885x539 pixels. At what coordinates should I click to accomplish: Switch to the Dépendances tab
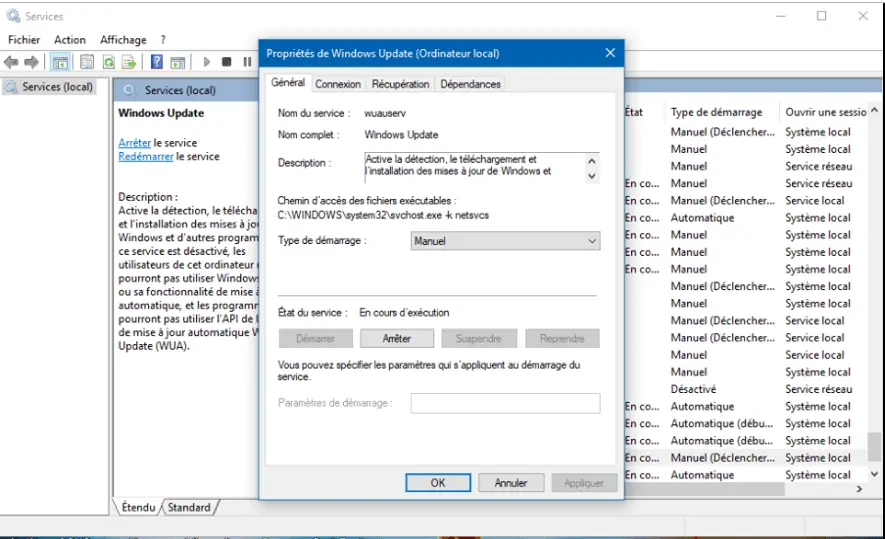coord(470,84)
